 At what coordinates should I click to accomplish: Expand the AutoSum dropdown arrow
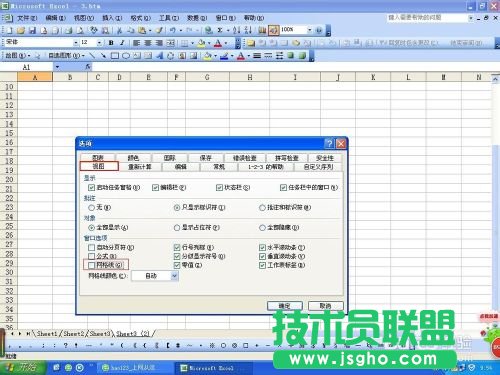coord(228,30)
